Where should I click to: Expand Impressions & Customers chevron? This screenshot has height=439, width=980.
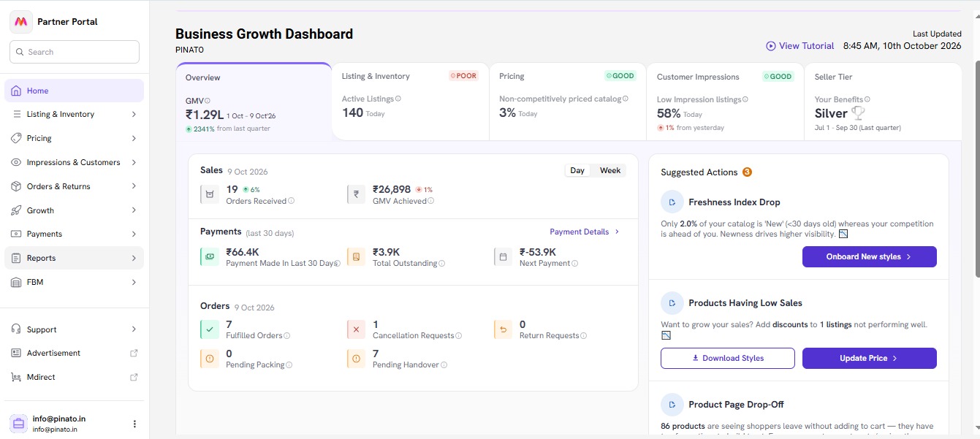coord(134,162)
